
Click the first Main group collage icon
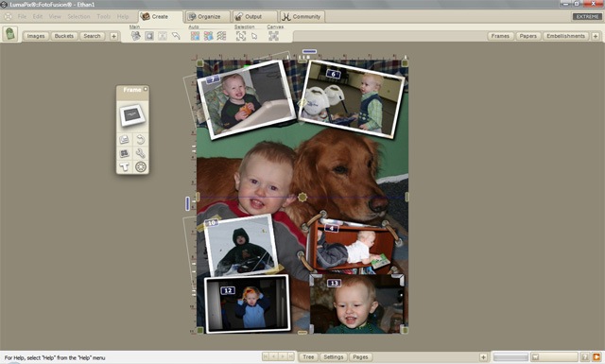136,36
